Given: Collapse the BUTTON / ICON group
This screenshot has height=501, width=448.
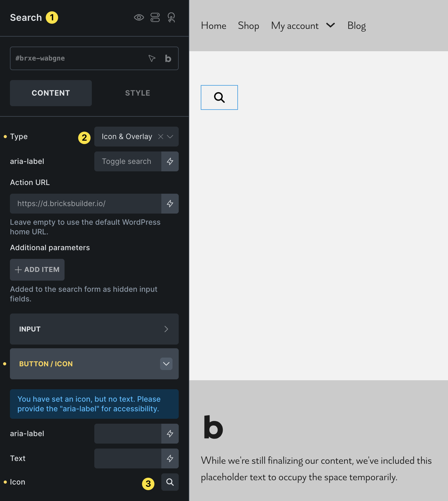Looking at the screenshot, I should coord(166,364).
